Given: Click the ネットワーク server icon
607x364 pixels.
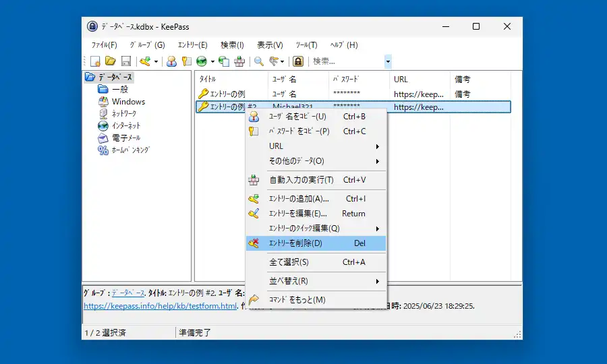Looking at the screenshot, I should (103, 113).
